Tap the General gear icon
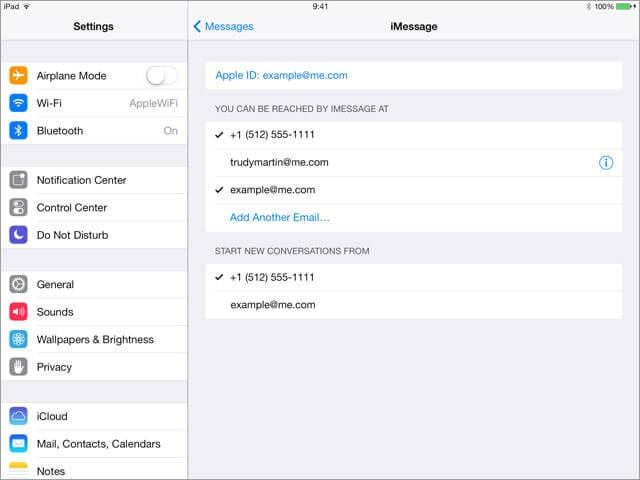The height and width of the screenshot is (480, 640). click(18, 284)
